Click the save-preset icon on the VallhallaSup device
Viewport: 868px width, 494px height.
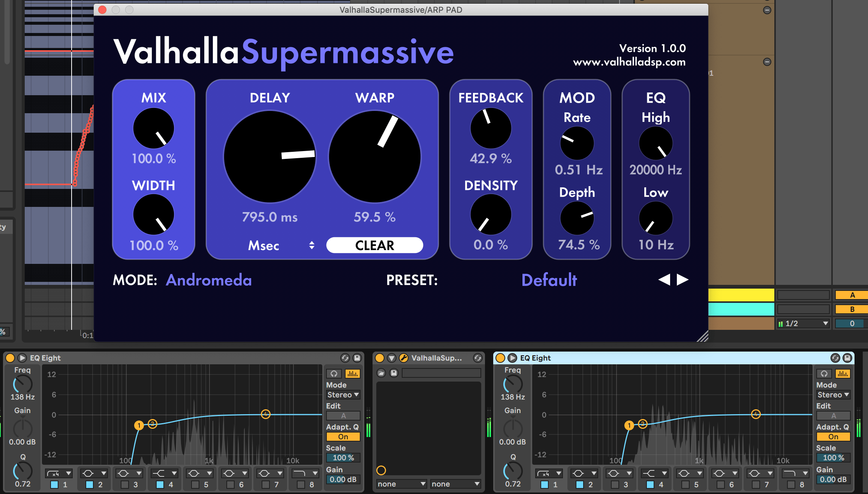click(x=394, y=373)
